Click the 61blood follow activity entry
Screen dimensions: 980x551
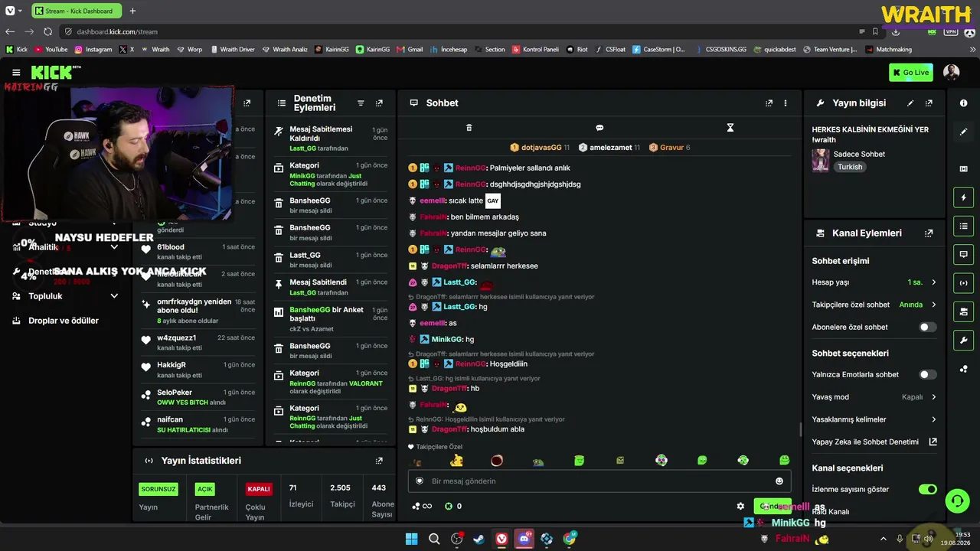tap(198, 252)
